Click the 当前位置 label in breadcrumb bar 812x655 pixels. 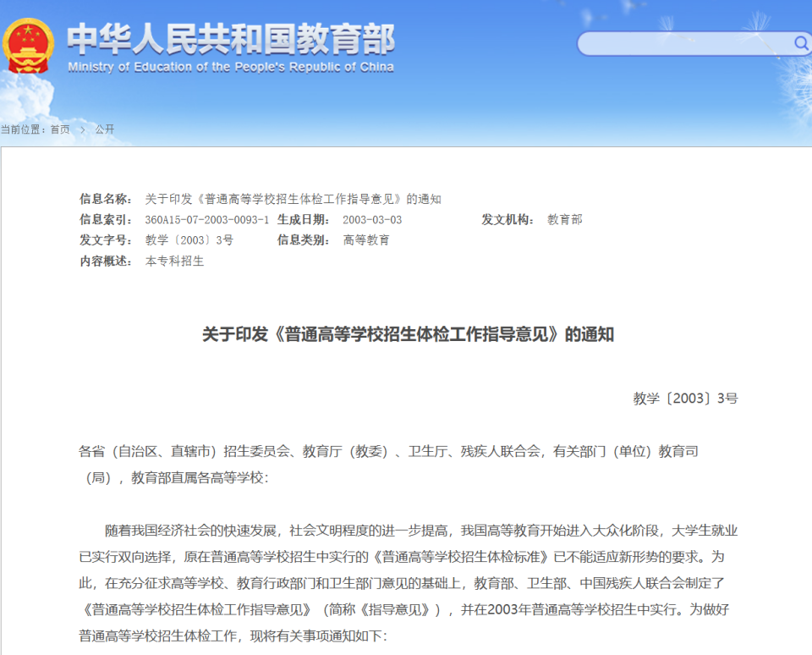coord(25,129)
